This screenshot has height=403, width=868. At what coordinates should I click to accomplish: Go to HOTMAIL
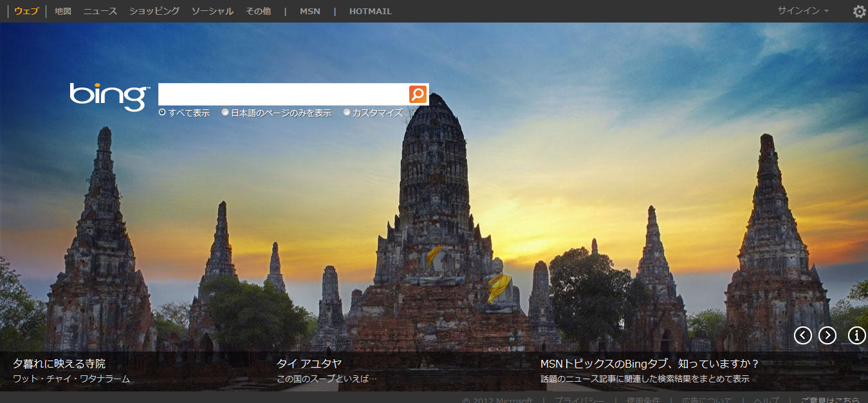point(370,11)
